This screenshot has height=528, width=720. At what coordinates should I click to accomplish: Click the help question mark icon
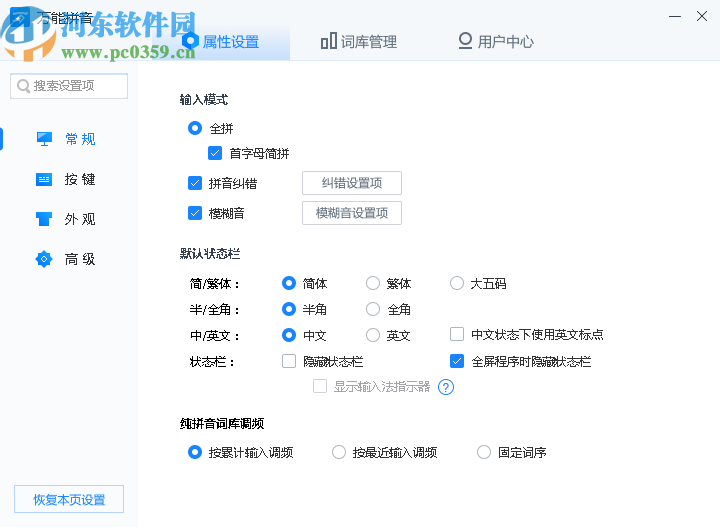point(445,387)
